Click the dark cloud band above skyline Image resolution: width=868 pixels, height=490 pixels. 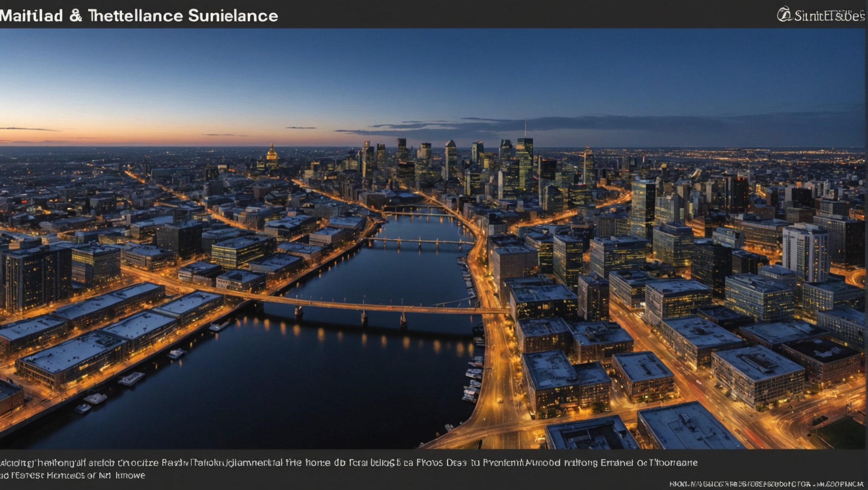596,124
